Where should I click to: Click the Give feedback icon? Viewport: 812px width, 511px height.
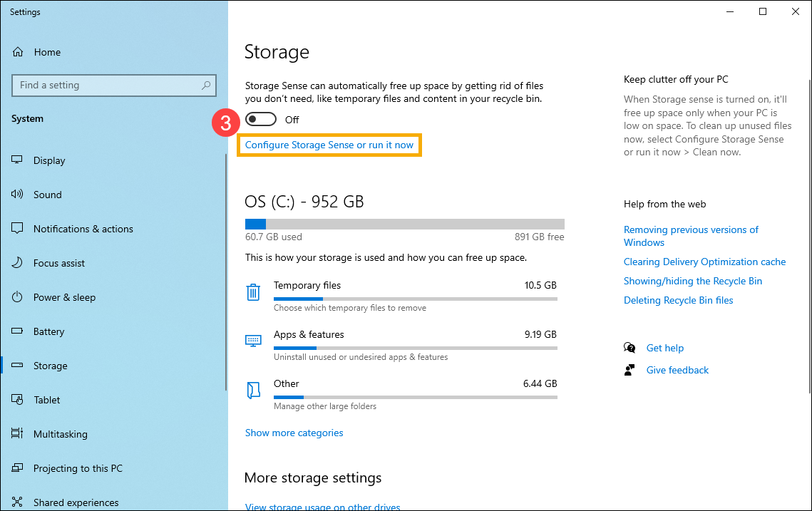(x=630, y=370)
